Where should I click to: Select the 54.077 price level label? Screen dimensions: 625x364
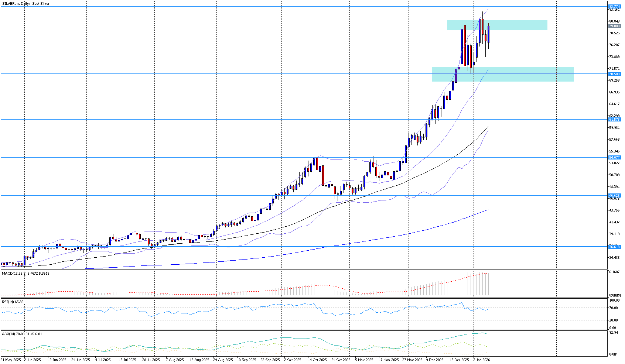(614, 158)
